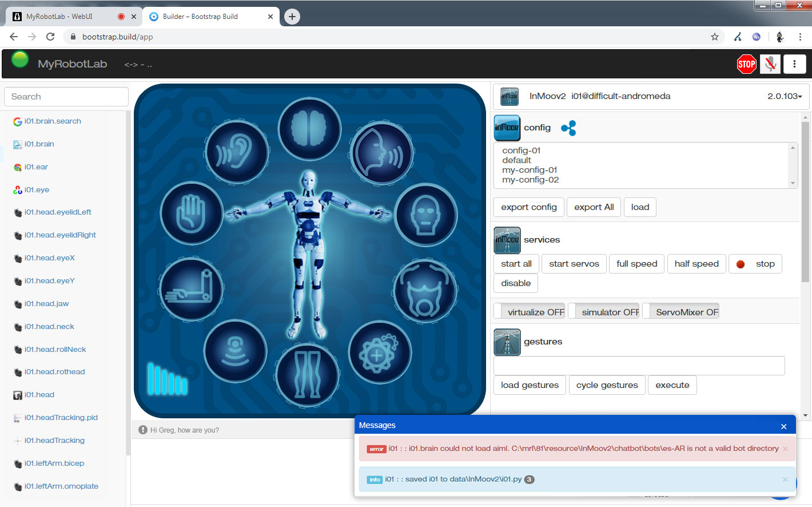812x507 pixels.
Task: Open i01.brain.search service
Action: (53, 121)
